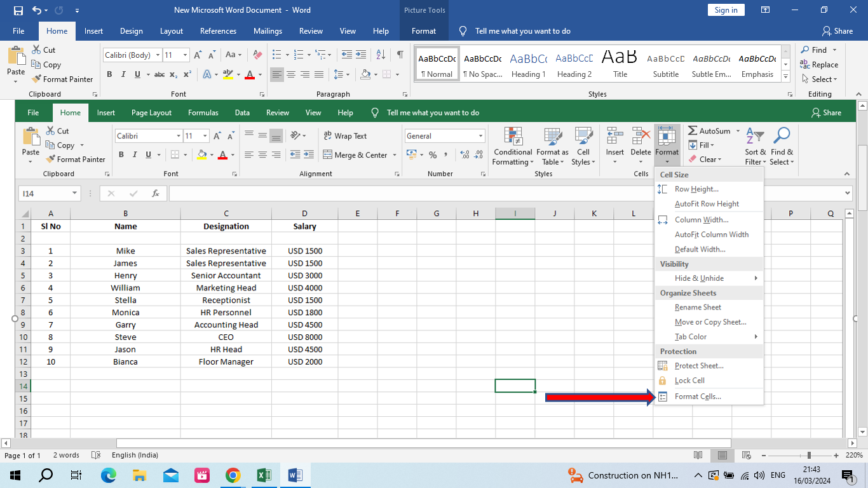Click Excel's Insert cells icon
The image size is (868, 488).
614,135
